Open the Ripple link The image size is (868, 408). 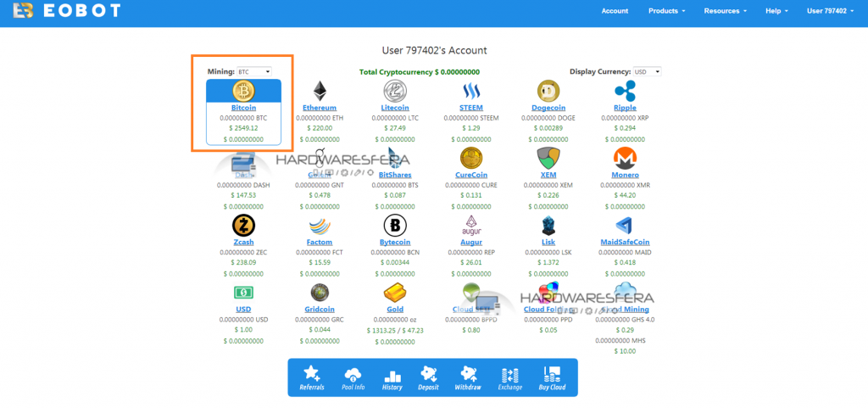[625, 108]
